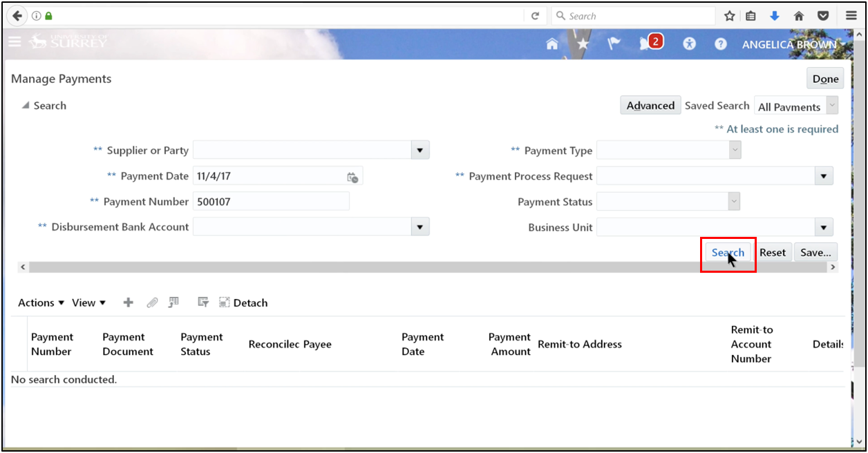Go to the springboard via the home icon

point(551,42)
